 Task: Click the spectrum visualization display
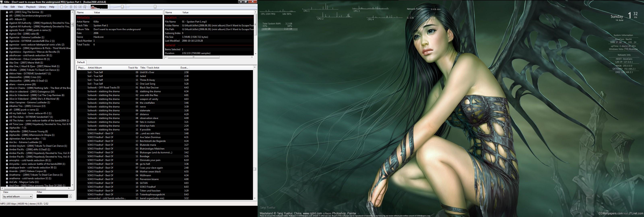coord(99,7)
